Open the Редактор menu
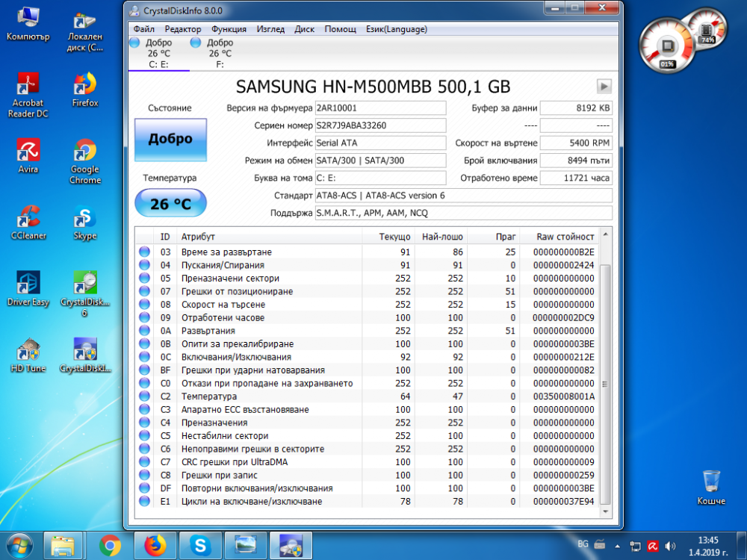This screenshot has height=560, width=747. 183,29
